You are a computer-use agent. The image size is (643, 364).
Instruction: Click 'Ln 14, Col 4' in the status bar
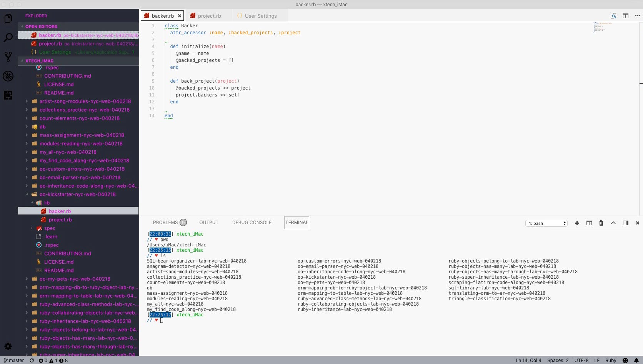point(528,361)
